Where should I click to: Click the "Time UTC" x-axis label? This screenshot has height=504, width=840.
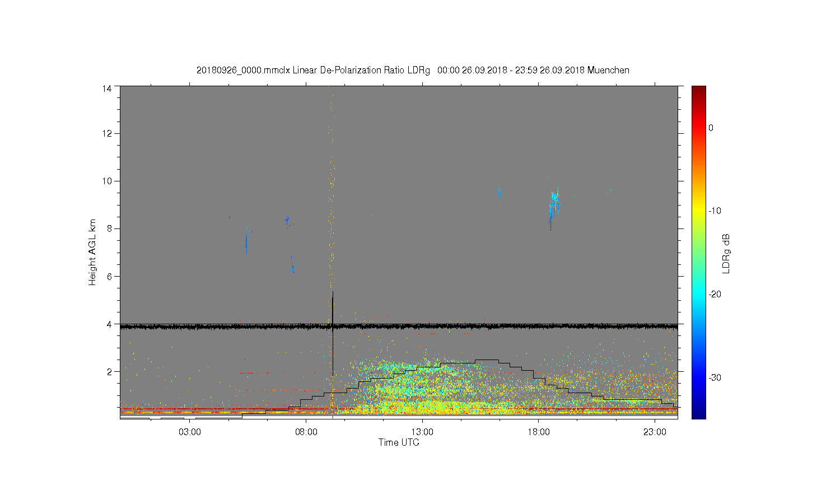point(399,442)
